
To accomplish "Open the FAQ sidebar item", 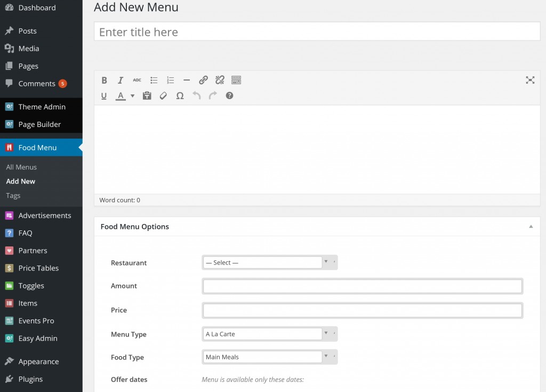I will tap(41, 233).
